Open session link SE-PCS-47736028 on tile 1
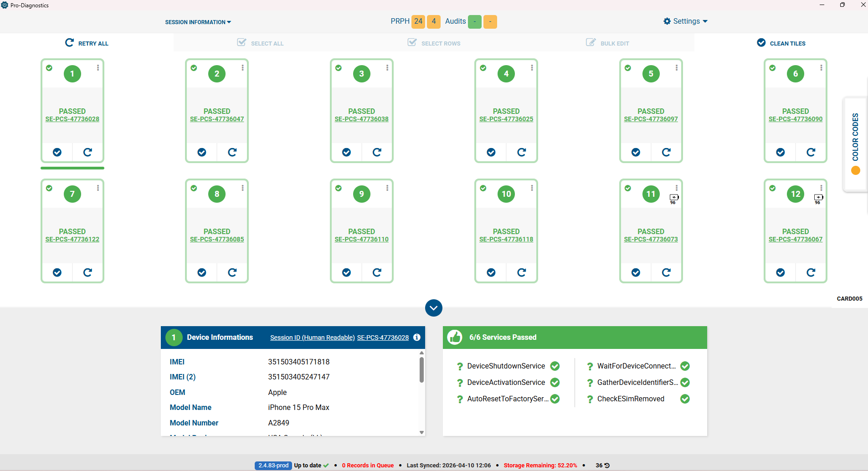 72,119
